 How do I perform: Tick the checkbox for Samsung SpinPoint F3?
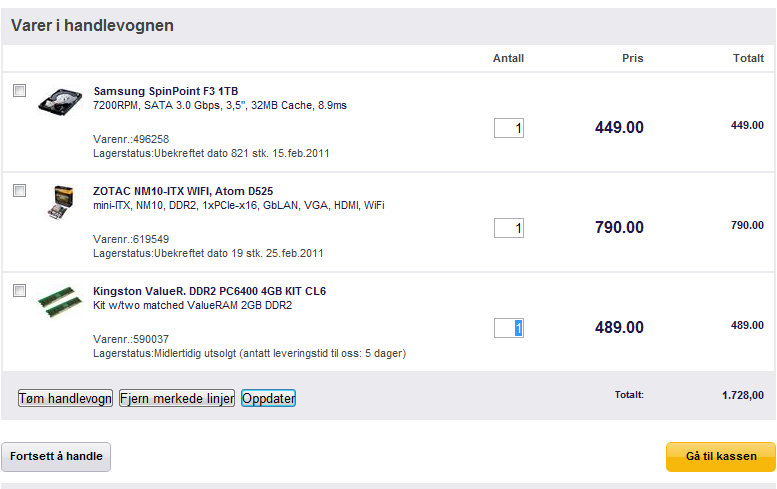pyautogui.click(x=19, y=91)
